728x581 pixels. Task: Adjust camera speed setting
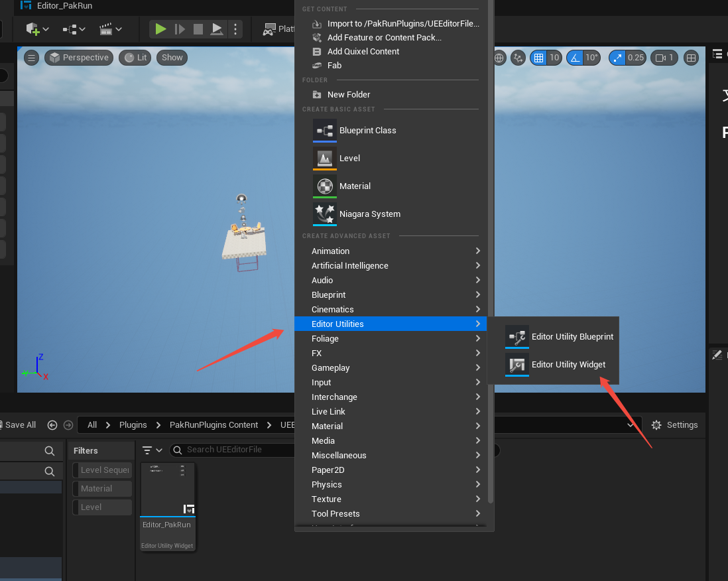(x=664, y=58)
